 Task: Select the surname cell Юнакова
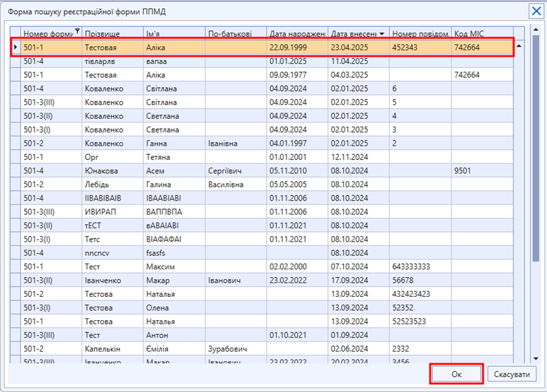(112, 171)
